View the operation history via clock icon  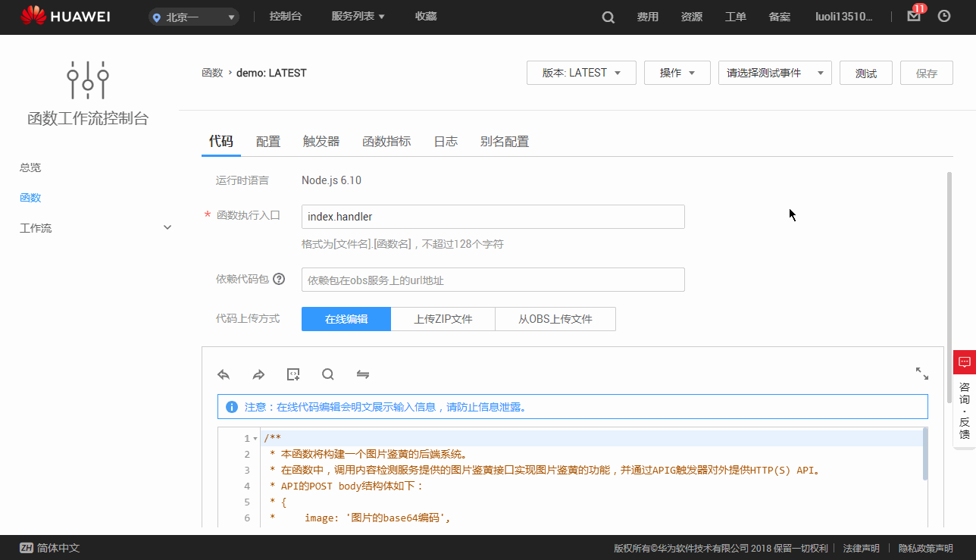(943, 17)
